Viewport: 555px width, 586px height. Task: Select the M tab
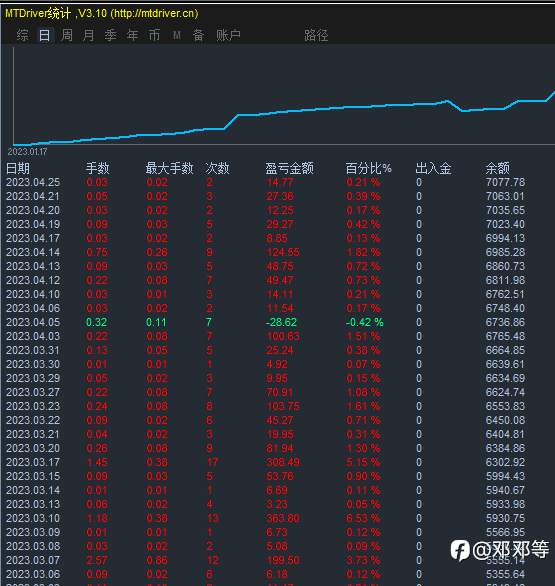(176, 36)
